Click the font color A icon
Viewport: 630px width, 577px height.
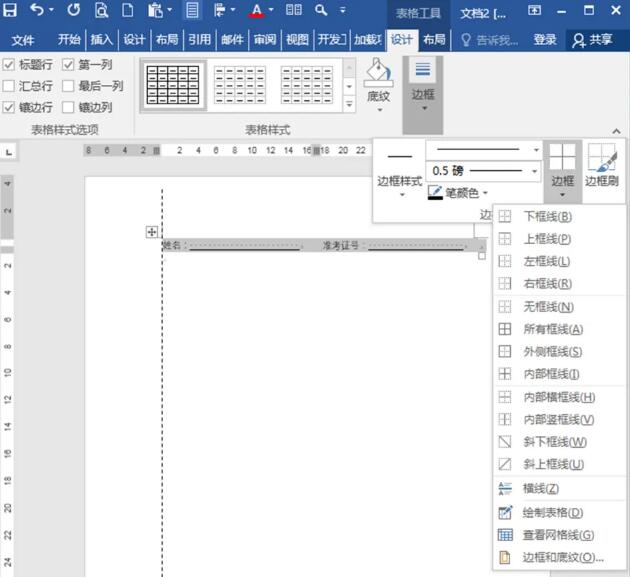point(256,10)
